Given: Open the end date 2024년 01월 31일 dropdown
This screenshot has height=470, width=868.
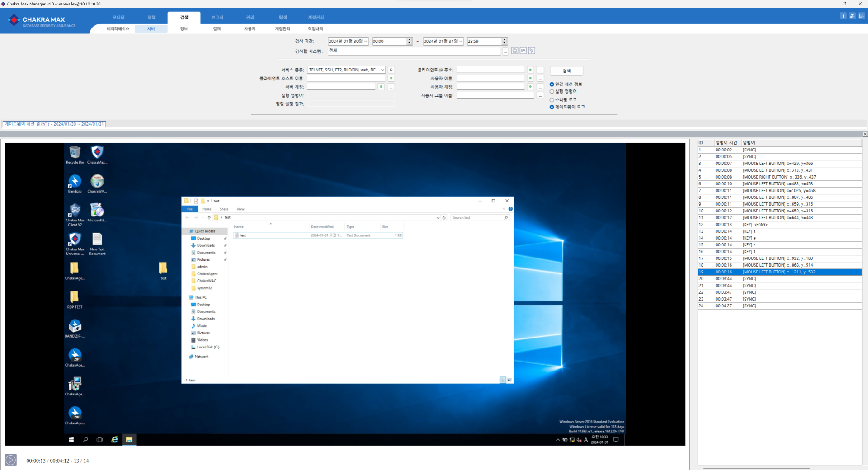Looking at the screenshot, I should (x=461, y=42).
